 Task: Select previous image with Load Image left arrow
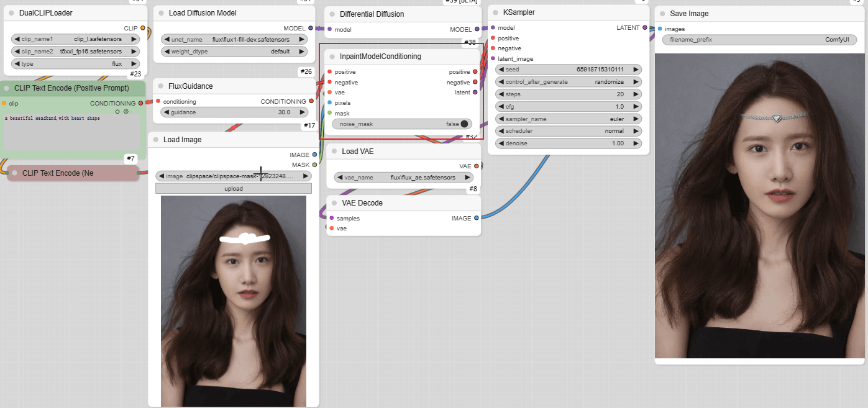tap(161, 176)
